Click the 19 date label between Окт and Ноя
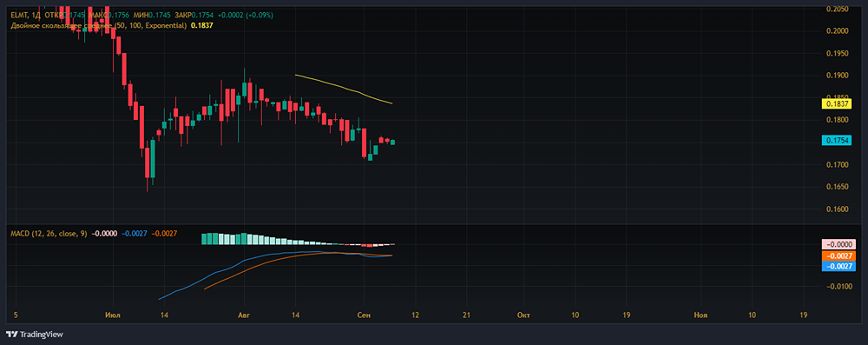 point(626,315)
